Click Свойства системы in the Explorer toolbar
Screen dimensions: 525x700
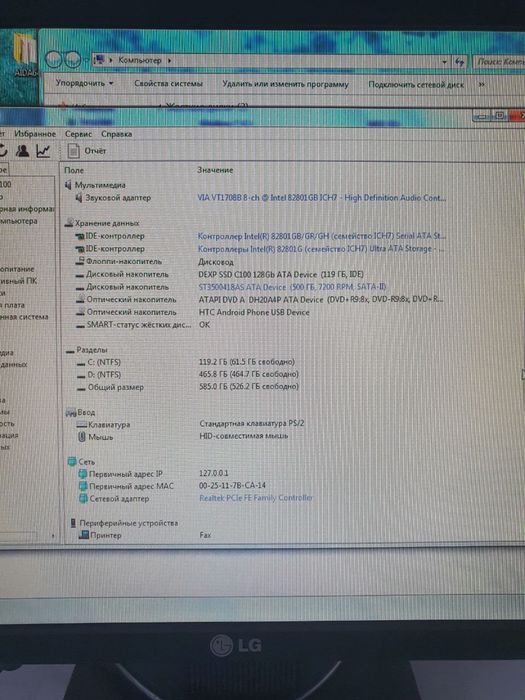(x=168, y=83)
